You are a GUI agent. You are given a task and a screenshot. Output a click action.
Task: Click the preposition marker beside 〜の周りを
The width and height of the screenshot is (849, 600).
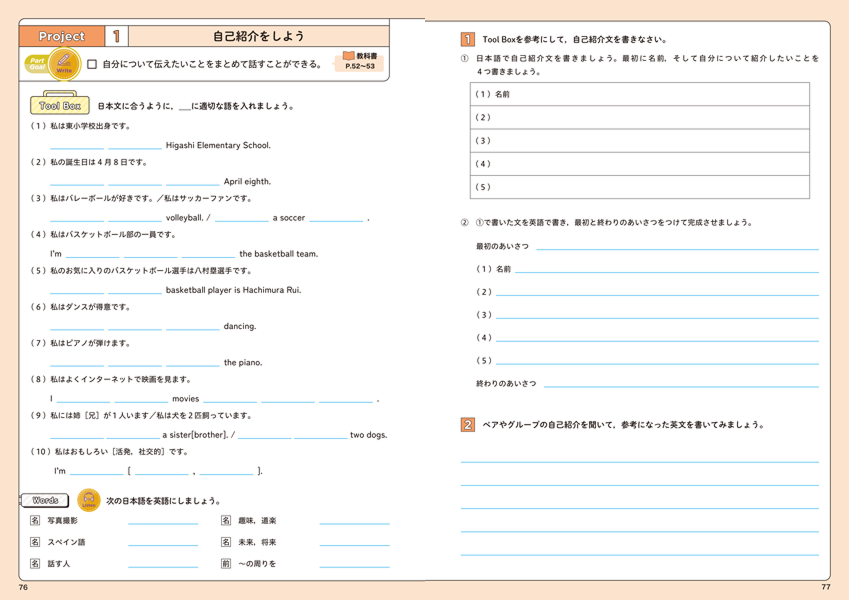[x=226, y=564]
